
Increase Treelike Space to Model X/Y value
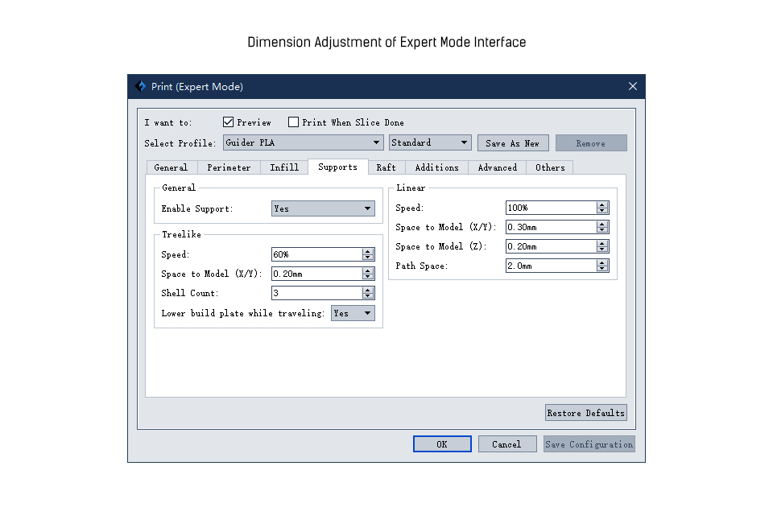point(368,270)
